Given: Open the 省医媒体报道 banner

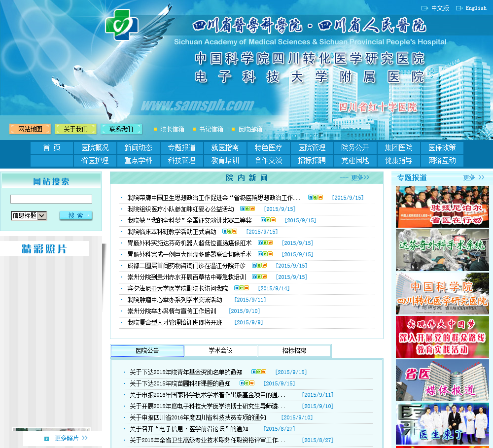Looking at the screenshot, I should coord(442,380).
